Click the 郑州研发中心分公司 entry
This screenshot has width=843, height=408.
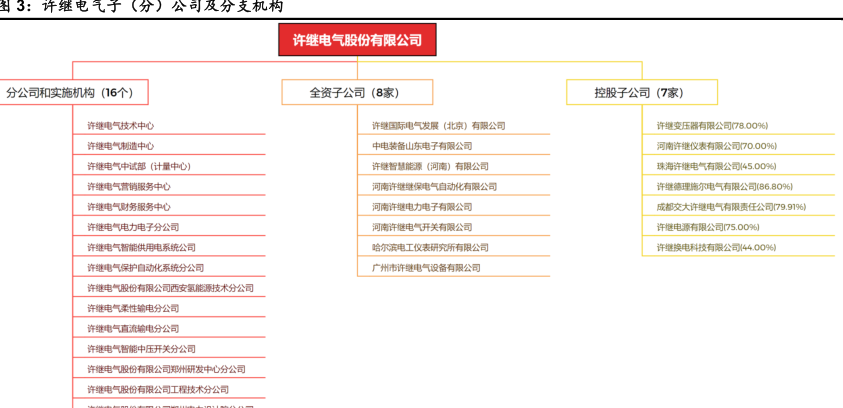pyautogui.click(x=167, y=369)
